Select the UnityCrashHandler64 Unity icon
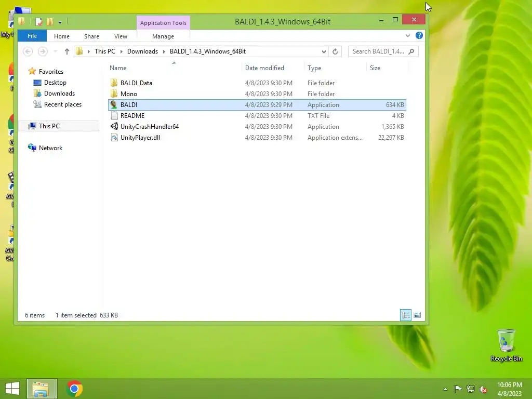This screenshot has height=399, width=532. click(x=114, y=126)
